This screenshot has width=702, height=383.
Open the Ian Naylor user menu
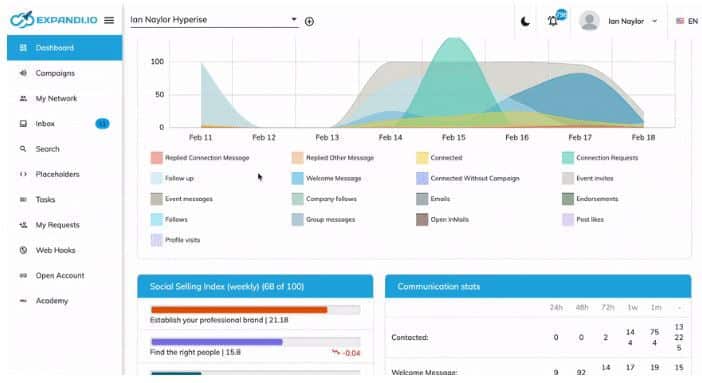pyautogui.click(x=632, y=21)
